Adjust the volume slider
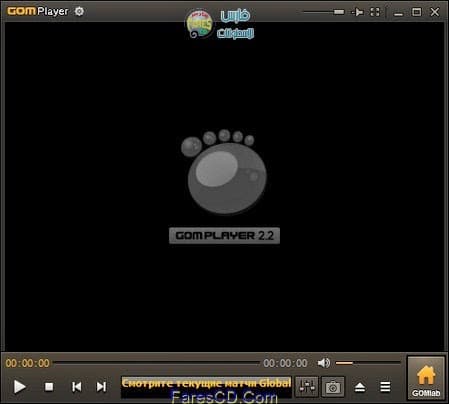 [368, 363]
